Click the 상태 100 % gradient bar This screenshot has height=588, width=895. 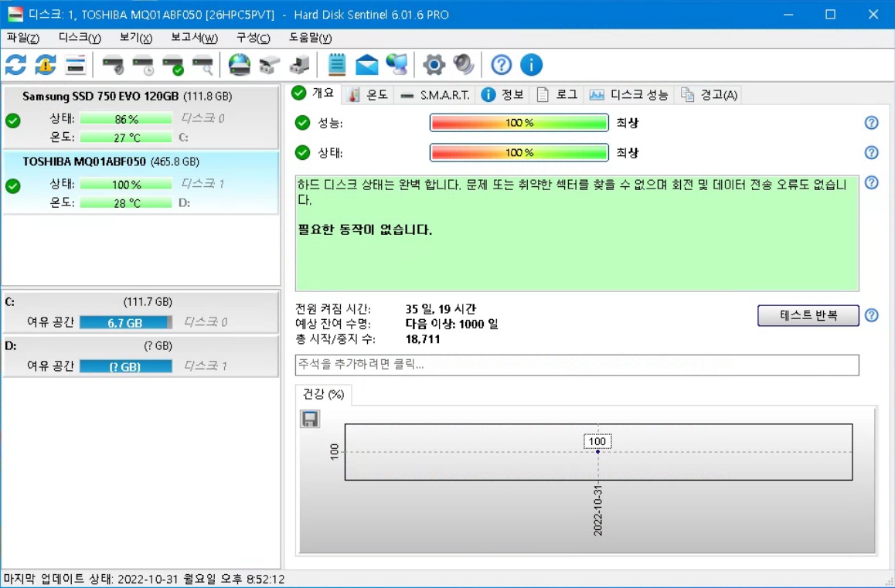point(519,152)
